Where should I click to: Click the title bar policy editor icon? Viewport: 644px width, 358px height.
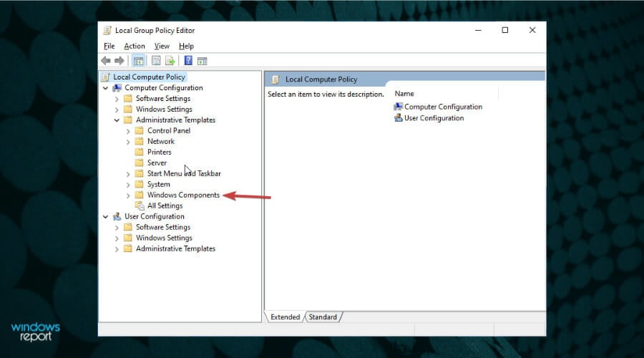coord(107,30)
